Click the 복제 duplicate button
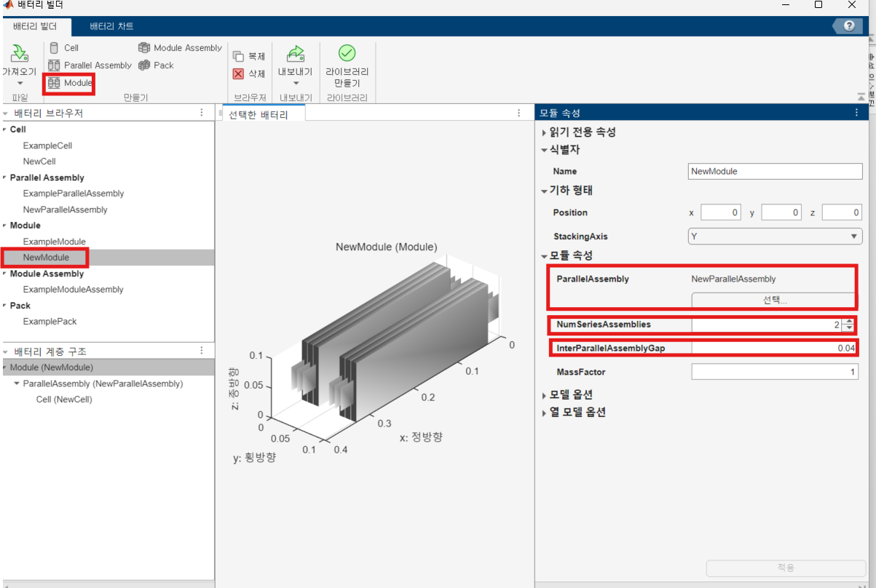This screenshot has width=876, height=588. point(249,56)
